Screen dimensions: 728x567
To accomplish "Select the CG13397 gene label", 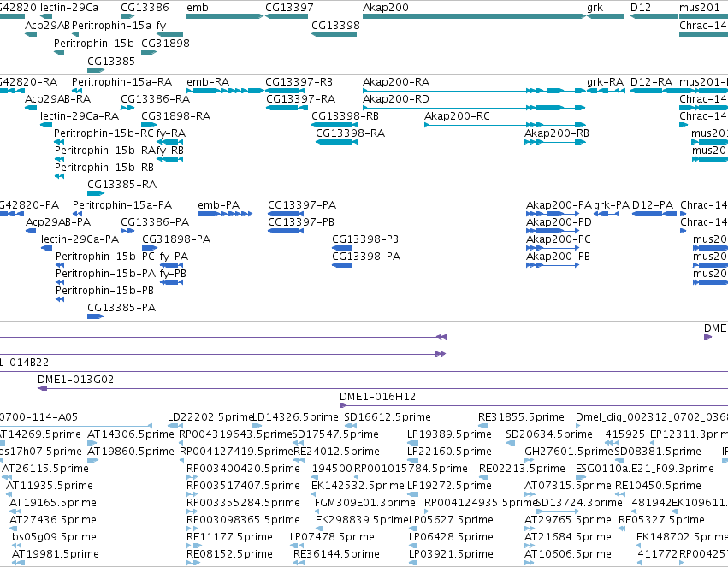I will (x=289, y=8).
